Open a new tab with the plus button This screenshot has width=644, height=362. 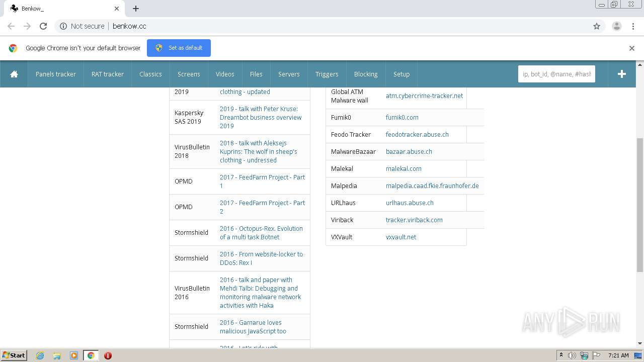pos(136,9)
